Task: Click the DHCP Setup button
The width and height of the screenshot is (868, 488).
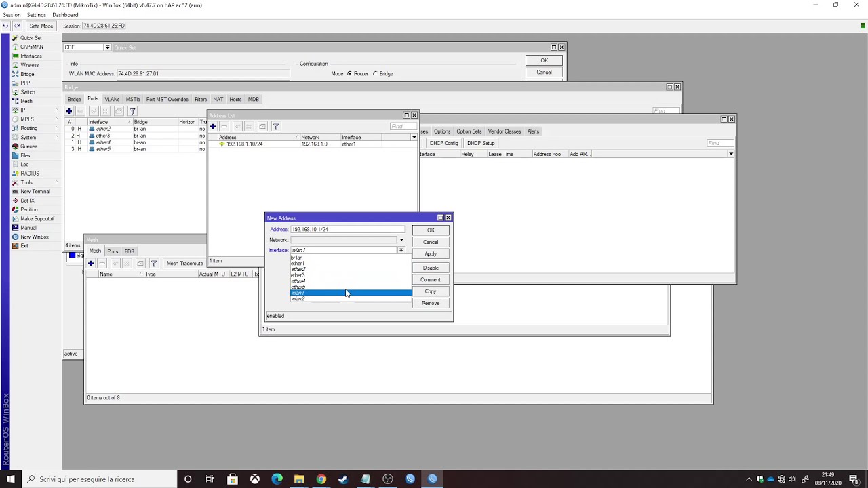Action: (x=481, y=143)
